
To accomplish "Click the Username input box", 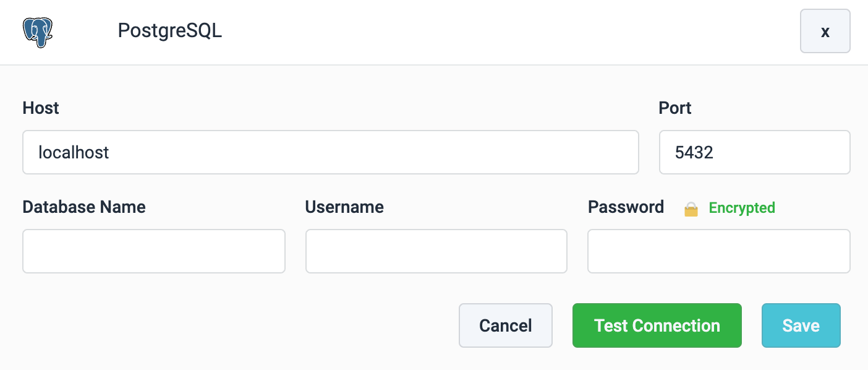I will pyautogui.click(x=436, y=251).
